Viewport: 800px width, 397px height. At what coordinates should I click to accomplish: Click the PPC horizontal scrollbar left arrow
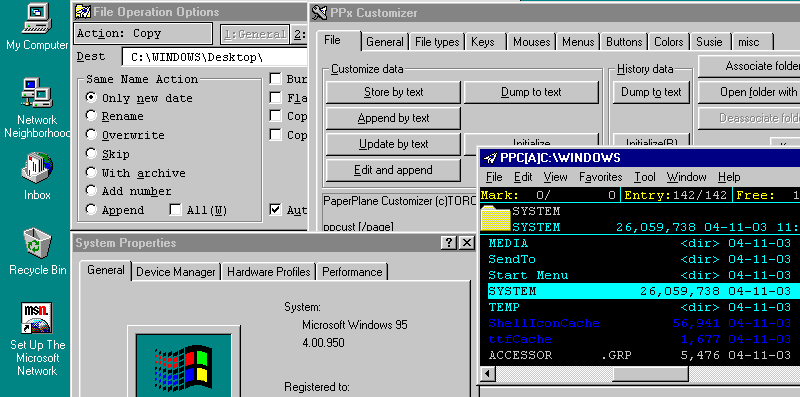[488, 374]
